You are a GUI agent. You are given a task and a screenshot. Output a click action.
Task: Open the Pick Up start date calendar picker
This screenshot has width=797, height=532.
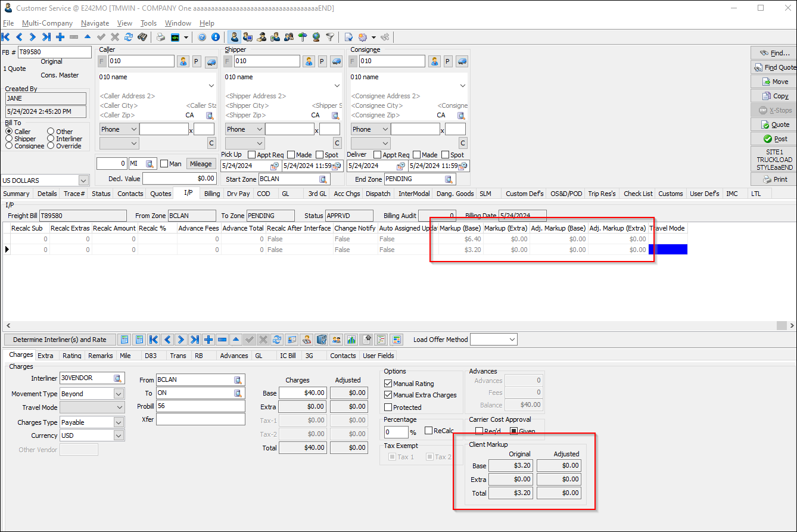coord(274,166)
